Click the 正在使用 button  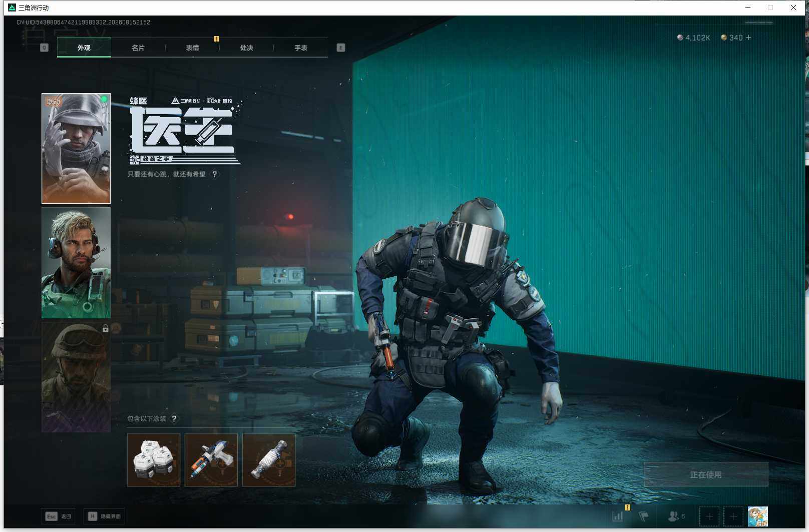(x=706, y=474)
